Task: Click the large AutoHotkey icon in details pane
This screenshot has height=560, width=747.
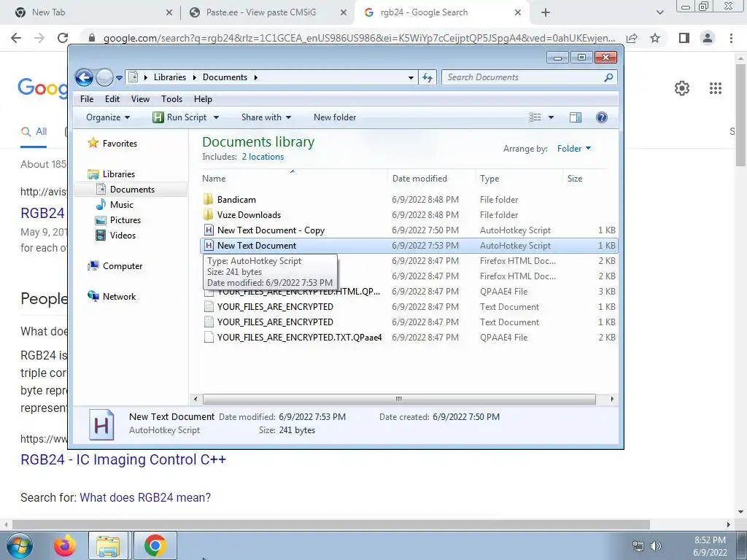Action: (x=101, y=424)
